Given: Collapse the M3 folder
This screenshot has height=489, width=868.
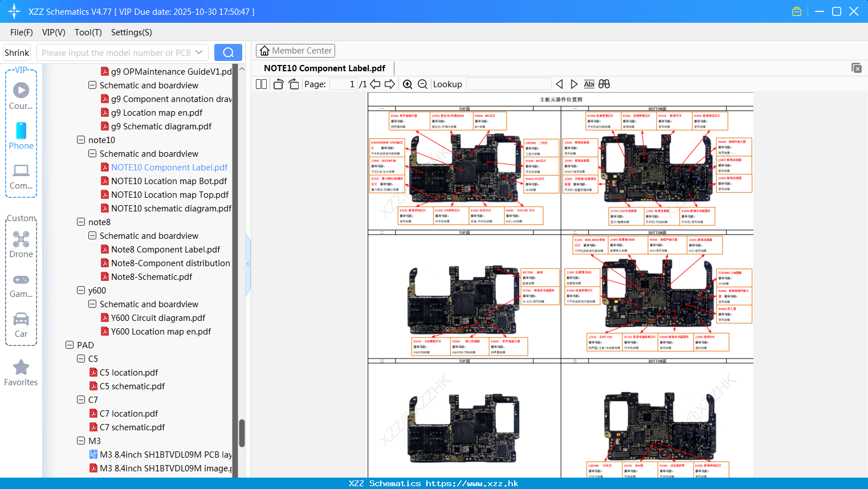Looking at the screenshot, I should coord(81,441).
